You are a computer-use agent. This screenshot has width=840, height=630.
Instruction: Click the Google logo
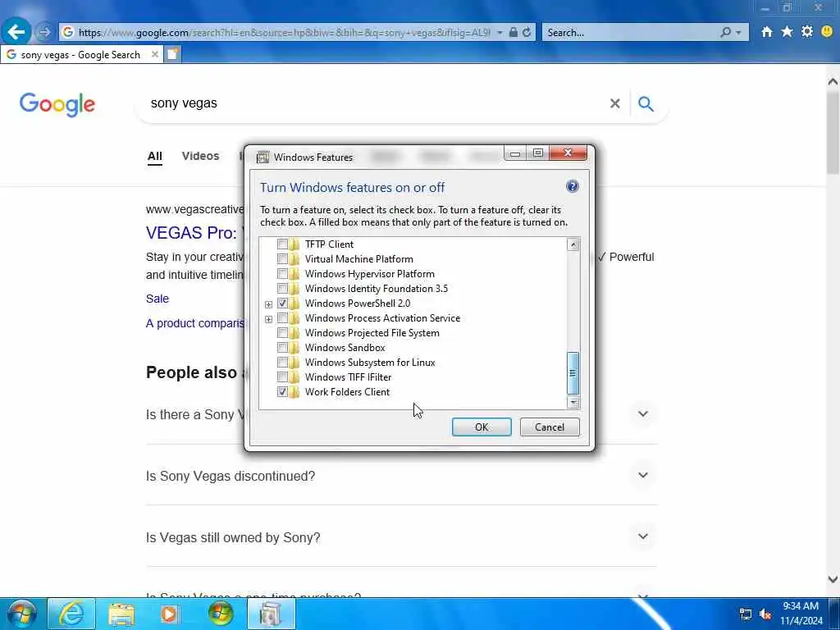click(57, 104)
